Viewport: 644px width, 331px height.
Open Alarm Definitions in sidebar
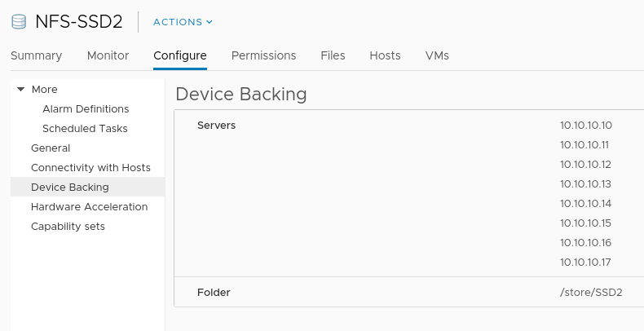click(x=86, y=108)
